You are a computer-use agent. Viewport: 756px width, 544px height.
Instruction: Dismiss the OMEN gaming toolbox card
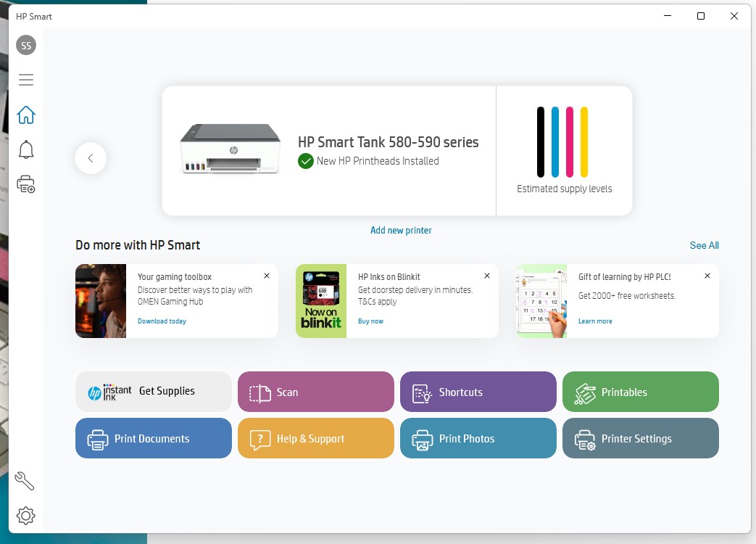tap(267, 276)
